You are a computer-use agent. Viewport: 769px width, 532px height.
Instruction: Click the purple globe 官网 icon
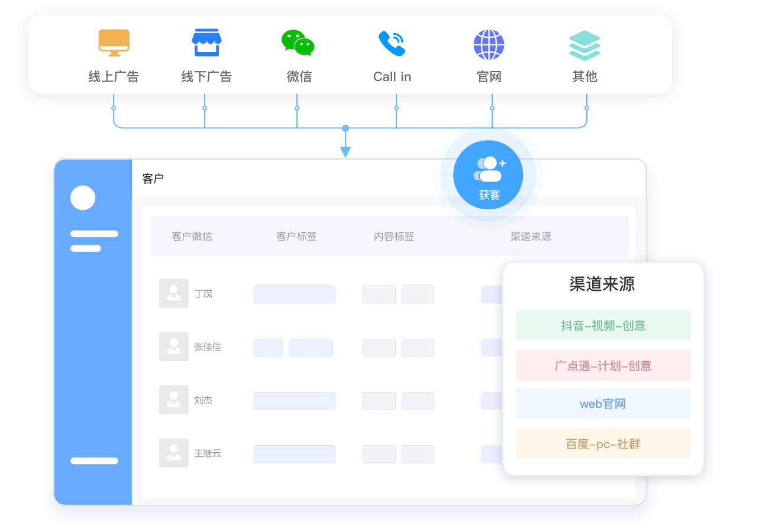click(489, 44)
